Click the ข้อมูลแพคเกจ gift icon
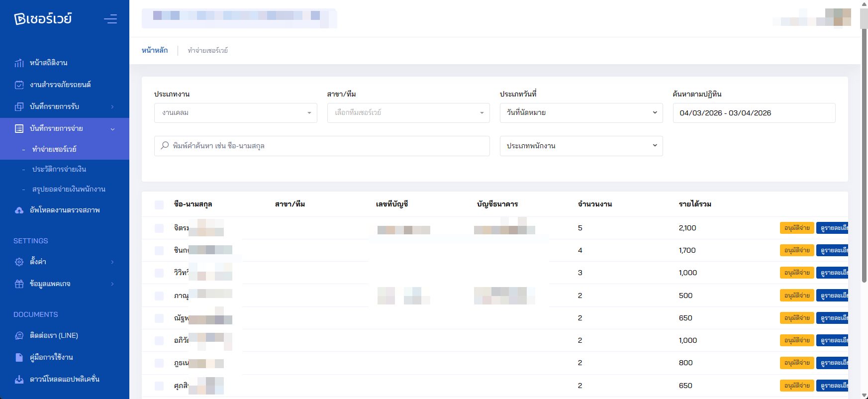Image resolution: width=868 pixels, height=399 pixels. coord(19,284)
